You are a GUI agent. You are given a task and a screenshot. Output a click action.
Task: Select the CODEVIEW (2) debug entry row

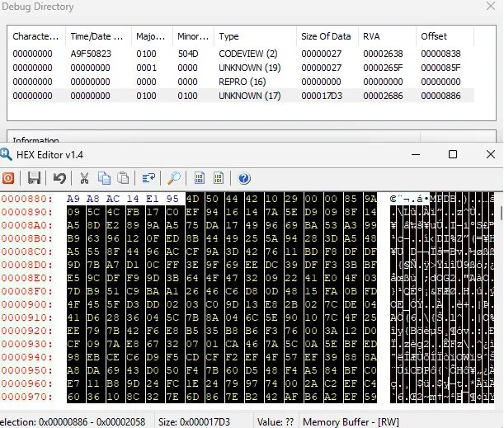[243, 54]
